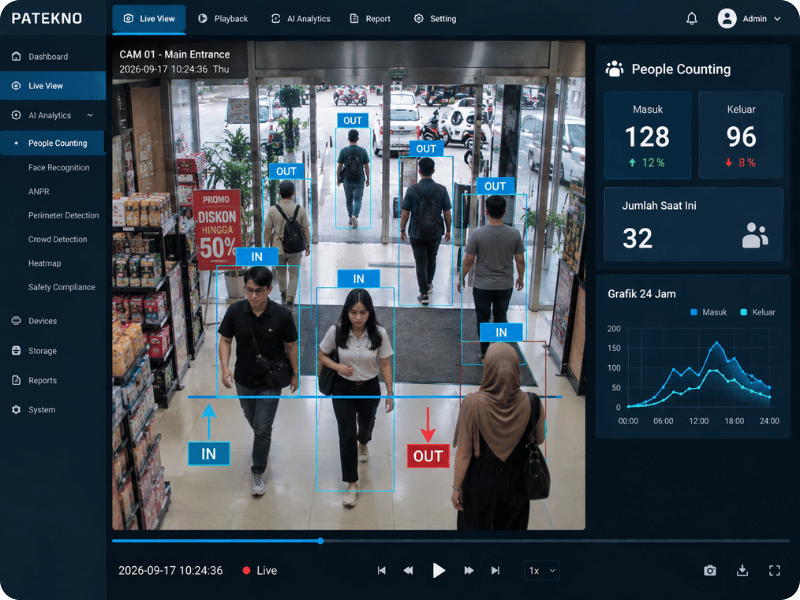Skip to the start of the recording
Viewport: 800px width, 600px height.
click(382, 570)
